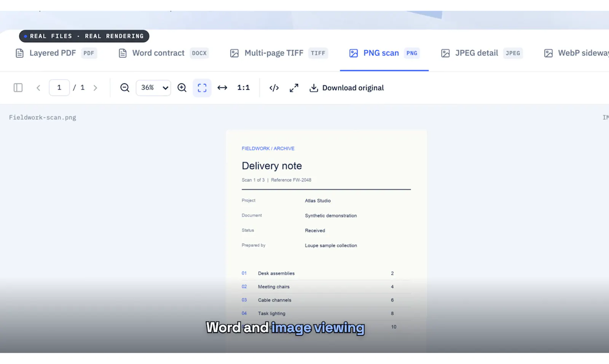Switch to the Layered PDF tab

click(x=56, y=53)
